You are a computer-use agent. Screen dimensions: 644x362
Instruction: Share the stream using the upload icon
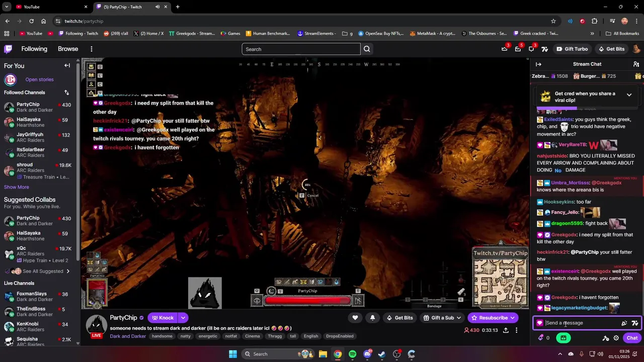point(506,330)
